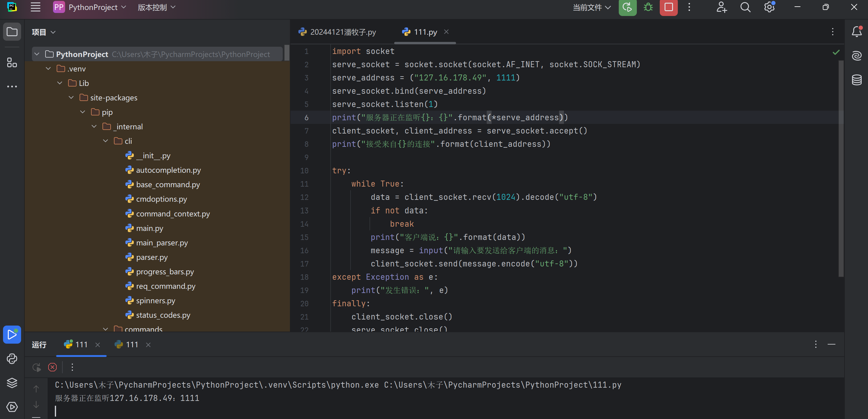Open the Python Console tool window

[x=12, y=359]
